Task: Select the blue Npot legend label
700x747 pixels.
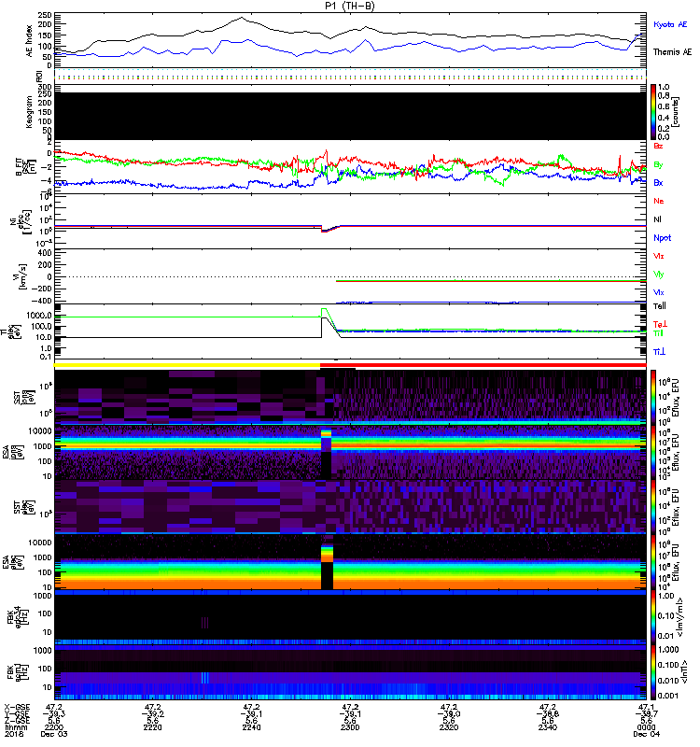Action: 662,238
